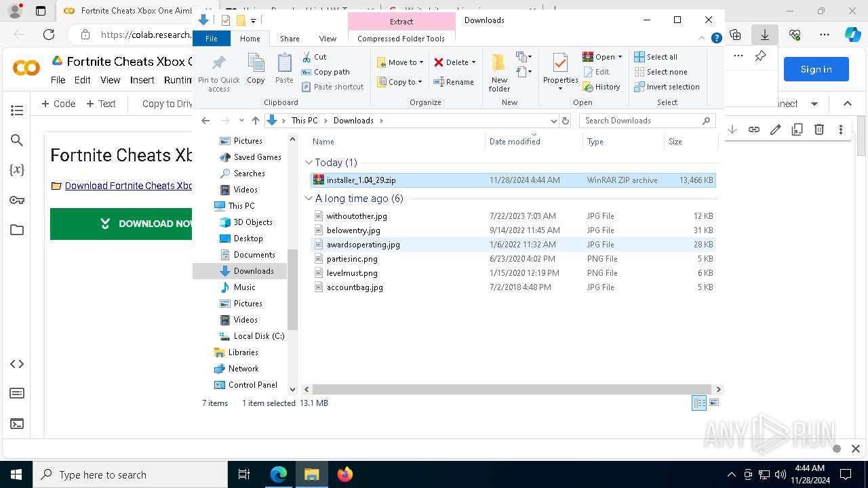Open Colab terminal icon at bottom

coord(17,424)
